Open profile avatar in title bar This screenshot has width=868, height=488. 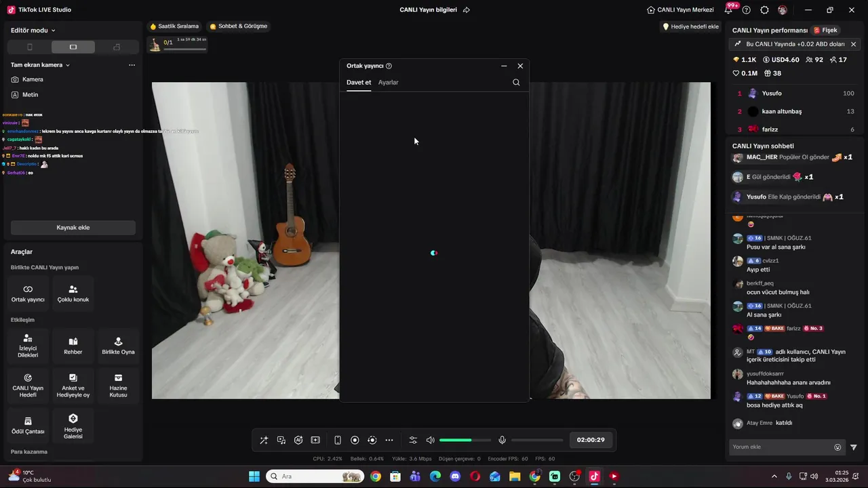pyautogui.click(x=783, y=10)
